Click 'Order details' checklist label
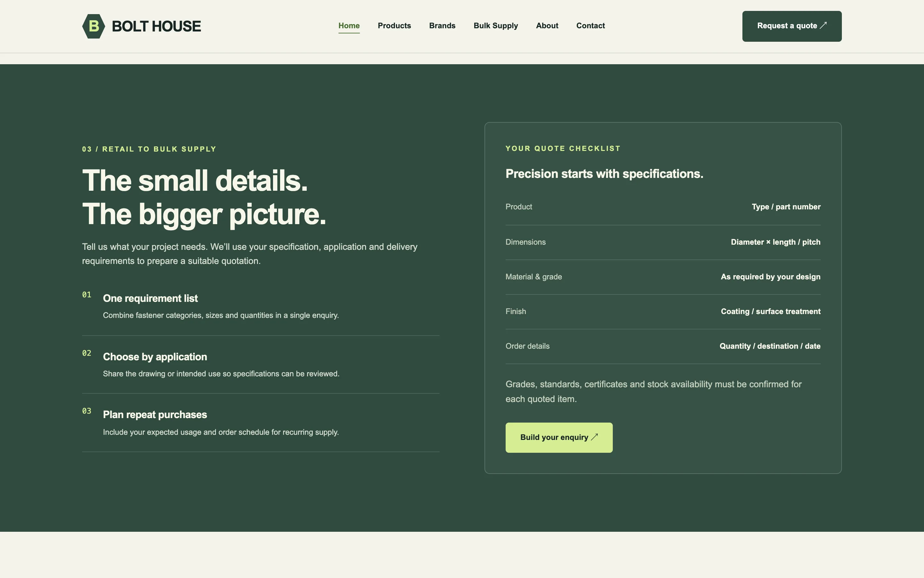Image resolution: width=924 pixels, height=578 pixels. tap(528, 346)
